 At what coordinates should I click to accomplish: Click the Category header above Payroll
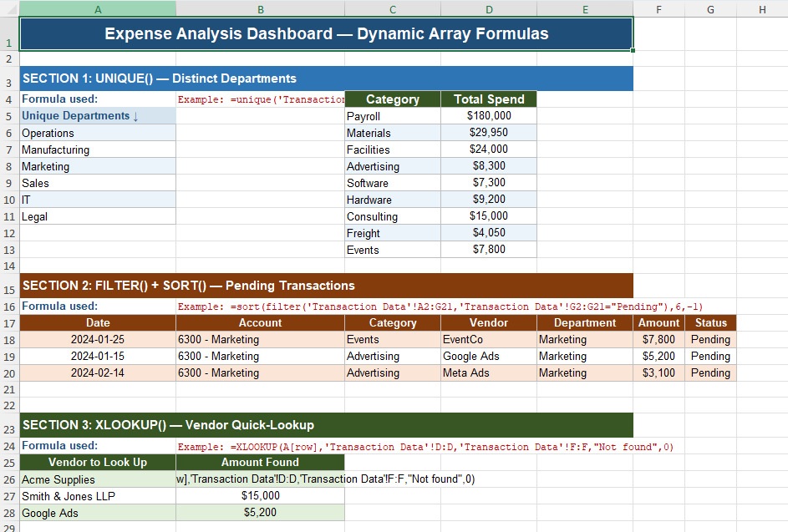click(x=393, y=99)
